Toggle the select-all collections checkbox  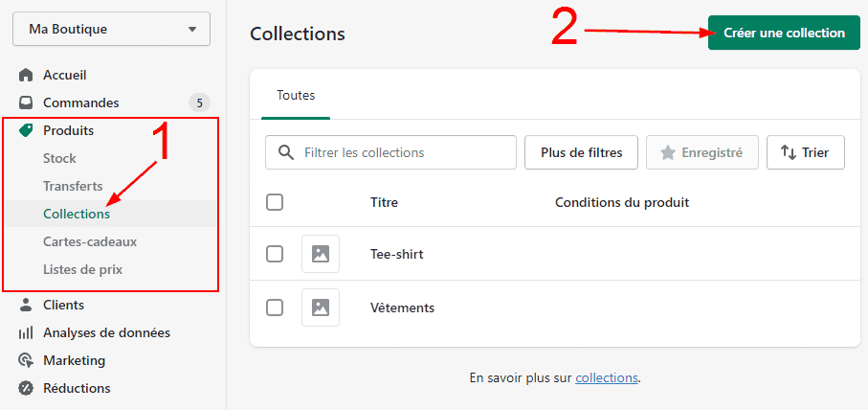(x=275, y=202)
